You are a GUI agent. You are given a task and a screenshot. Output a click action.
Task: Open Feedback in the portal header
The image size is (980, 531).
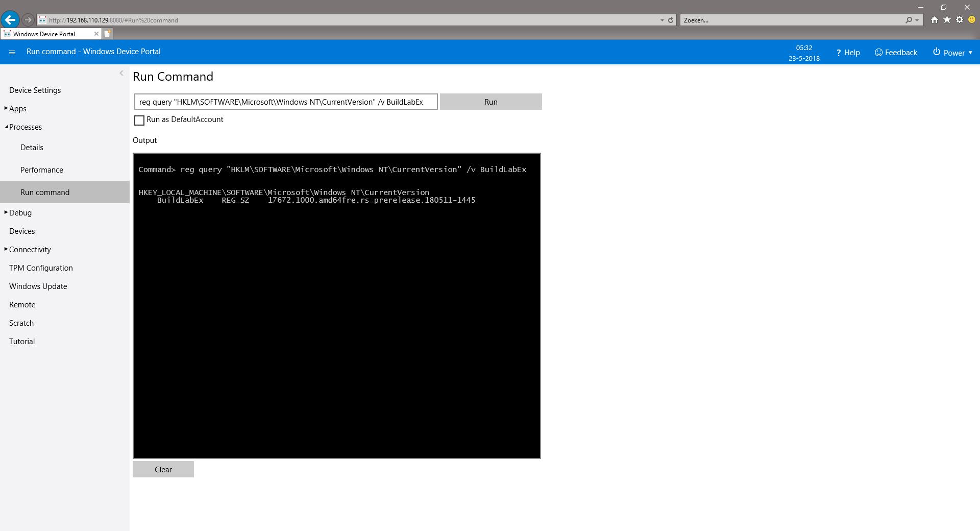click(896, 53)
